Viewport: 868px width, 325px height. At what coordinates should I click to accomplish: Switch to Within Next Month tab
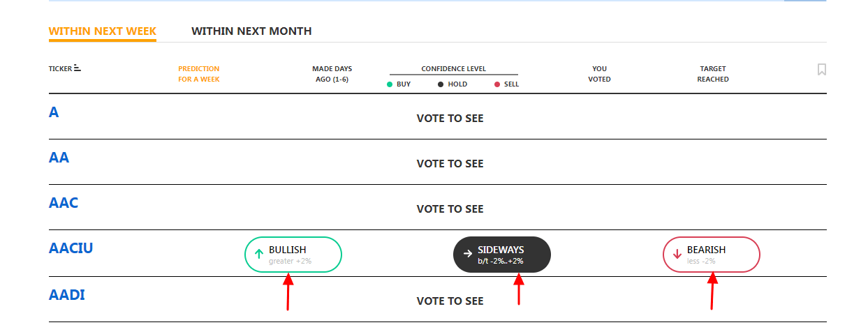(251, 31)
